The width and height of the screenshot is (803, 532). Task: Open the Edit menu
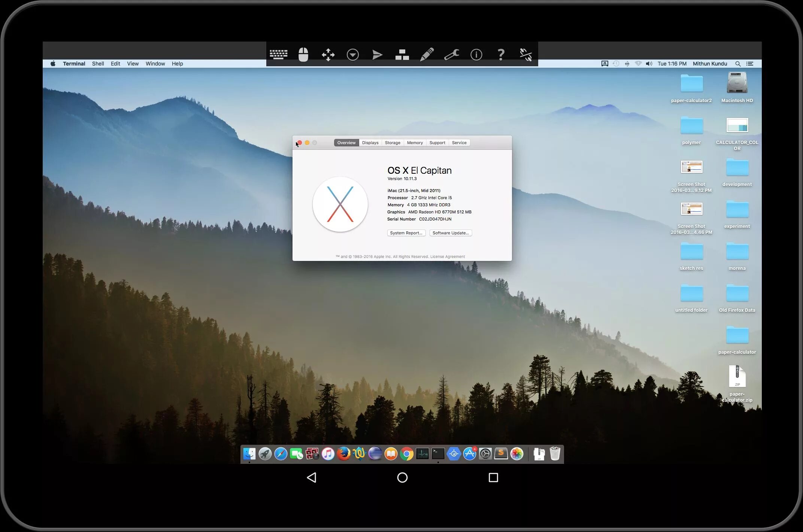click(x=115, y=64)
